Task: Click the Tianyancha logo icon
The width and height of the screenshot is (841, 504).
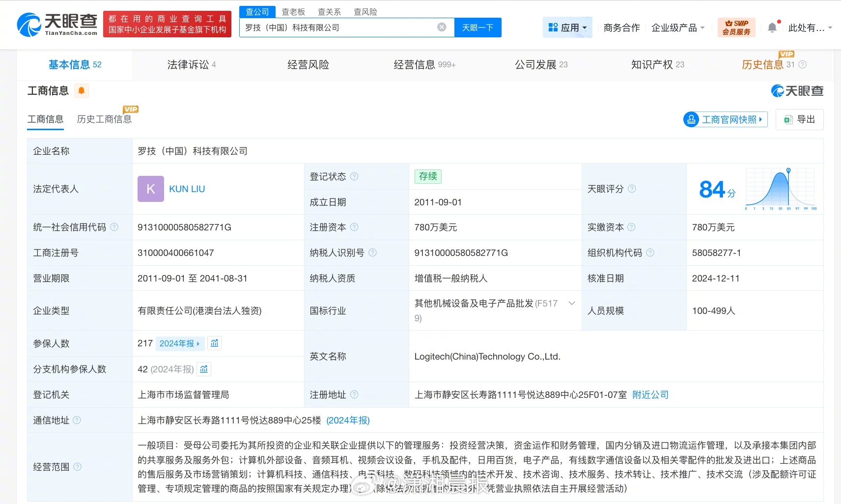Action: pos(29,24)
